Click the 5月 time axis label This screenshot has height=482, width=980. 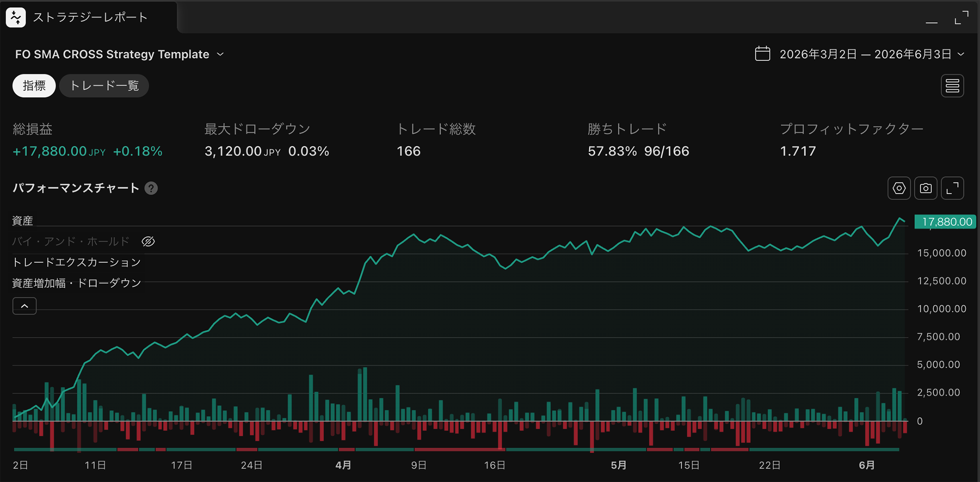[619, 465]
